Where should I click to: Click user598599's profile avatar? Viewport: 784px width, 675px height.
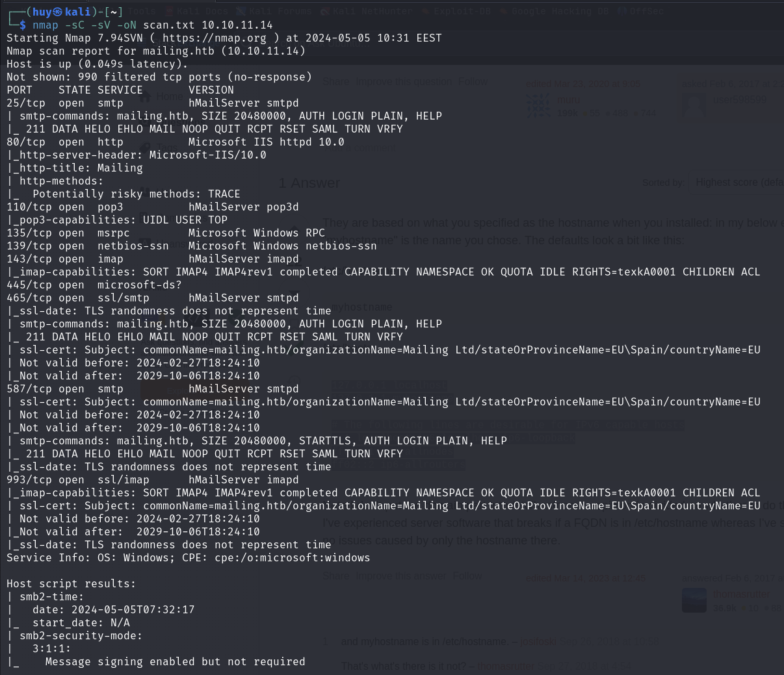694,105
